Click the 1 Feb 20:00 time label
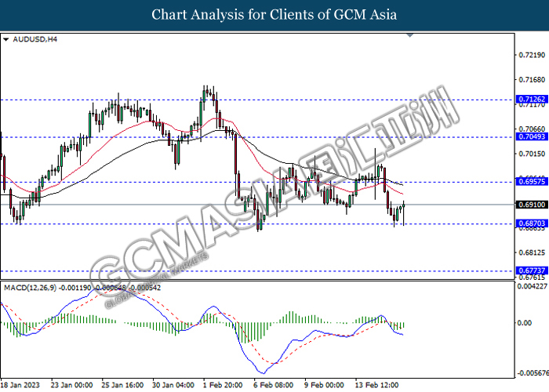 223,385
